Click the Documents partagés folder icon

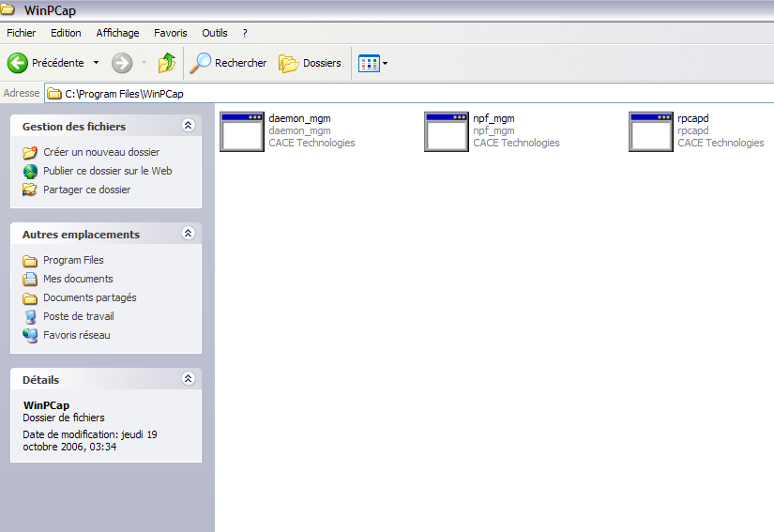[30, 298]
